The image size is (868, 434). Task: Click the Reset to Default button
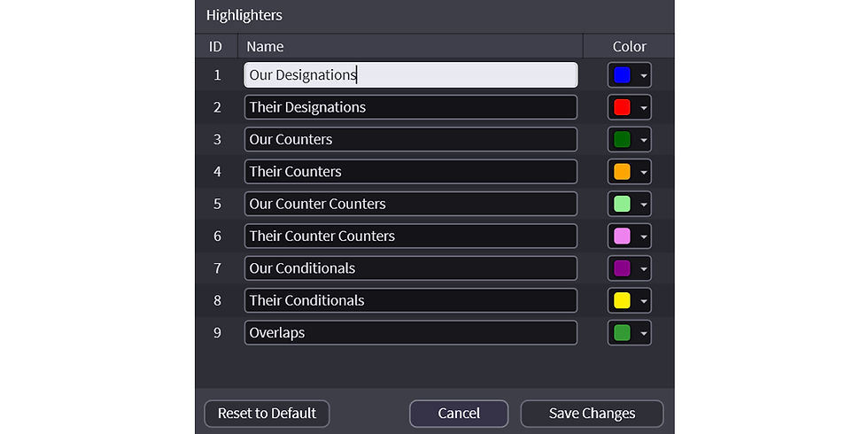click(267, 414)
